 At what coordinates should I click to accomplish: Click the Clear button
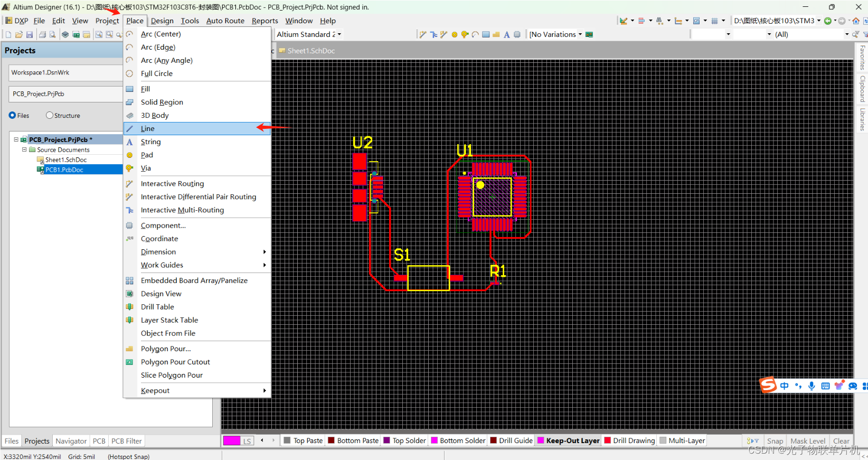[x=841, y=441]
